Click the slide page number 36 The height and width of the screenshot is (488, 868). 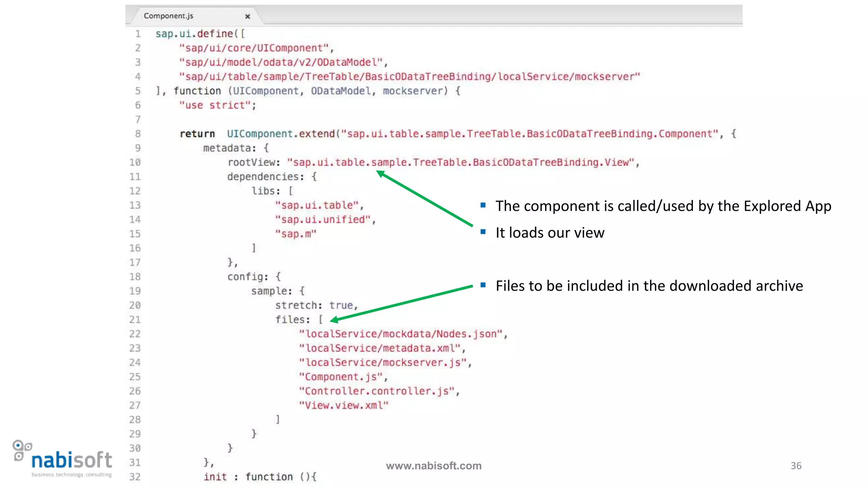(796, 466)
